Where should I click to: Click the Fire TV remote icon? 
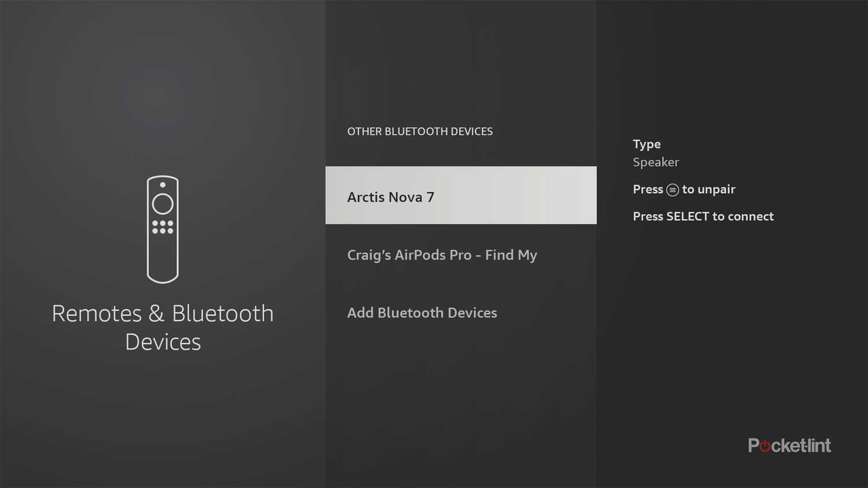click(163, 230)
